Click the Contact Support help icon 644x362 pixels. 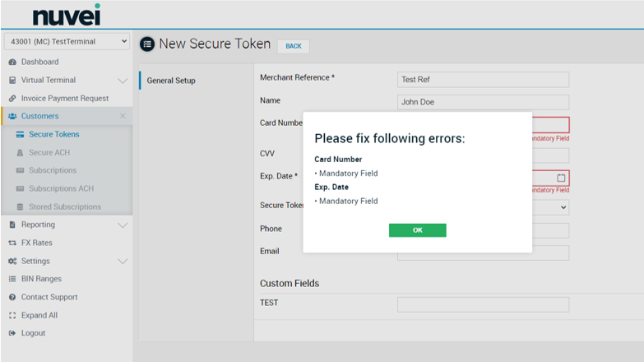[12, 298]
